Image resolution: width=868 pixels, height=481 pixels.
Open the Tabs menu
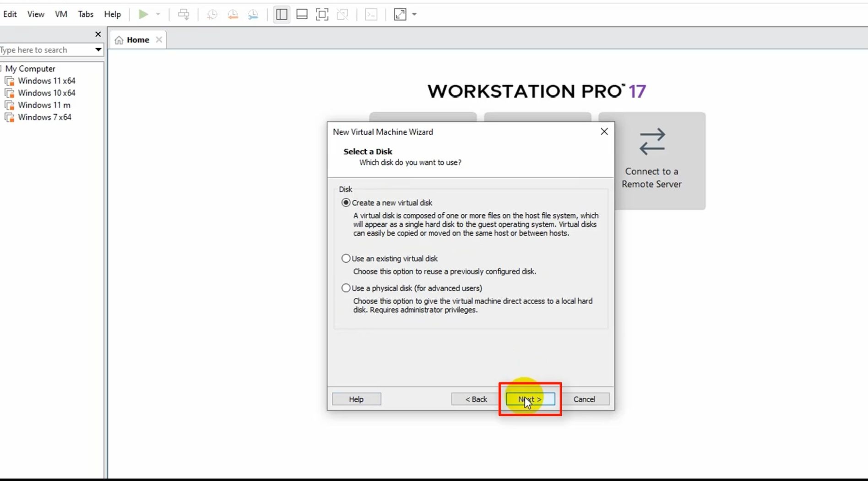pos(86,14)
